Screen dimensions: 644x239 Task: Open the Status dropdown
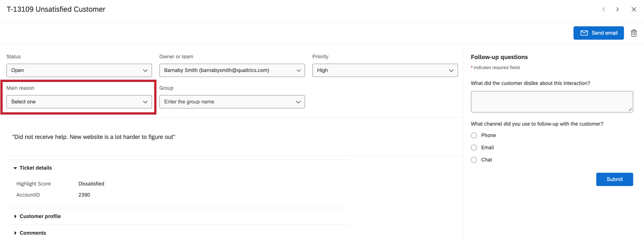coord(79,70)
